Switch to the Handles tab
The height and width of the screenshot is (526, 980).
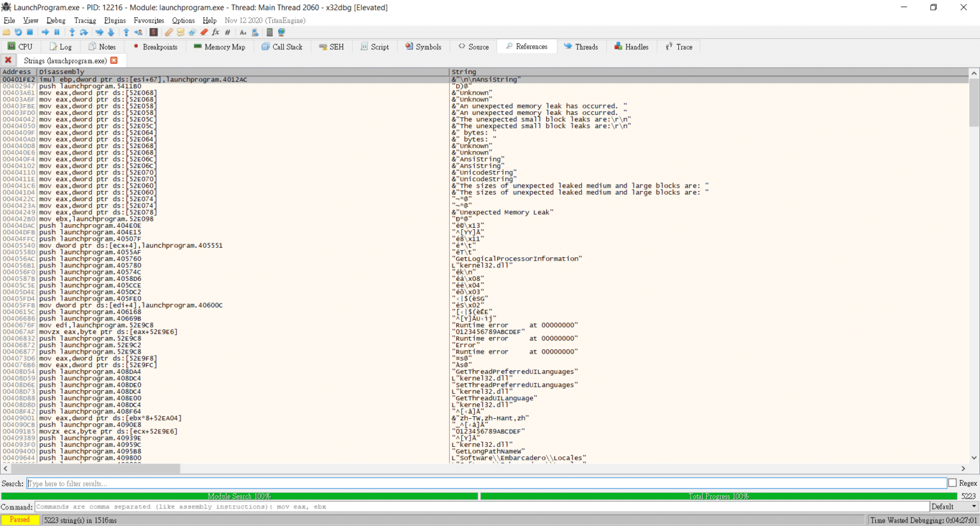point(631,47)
